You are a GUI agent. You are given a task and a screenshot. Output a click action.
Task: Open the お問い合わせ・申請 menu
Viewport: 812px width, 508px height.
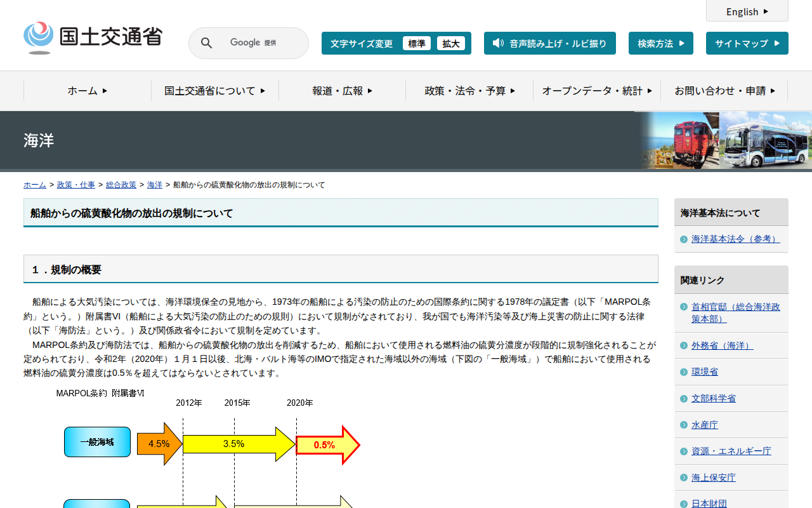[724, 91]
